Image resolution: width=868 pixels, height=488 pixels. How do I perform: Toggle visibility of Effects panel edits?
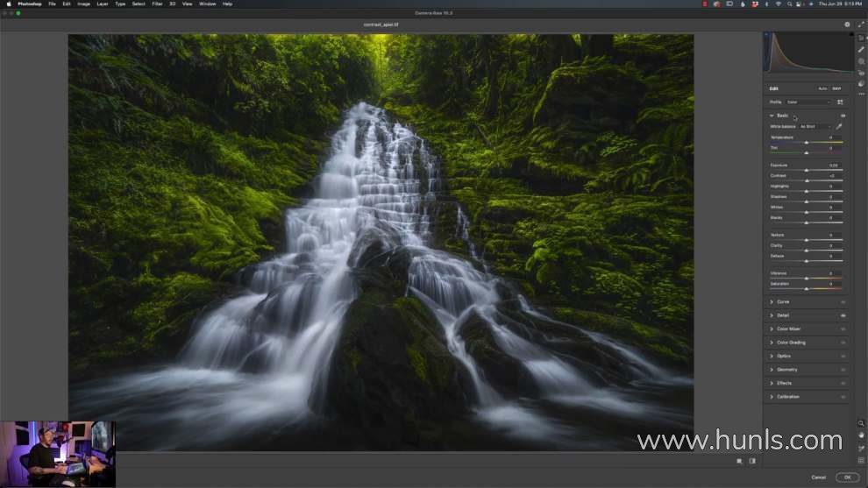(x=843, y=384)
